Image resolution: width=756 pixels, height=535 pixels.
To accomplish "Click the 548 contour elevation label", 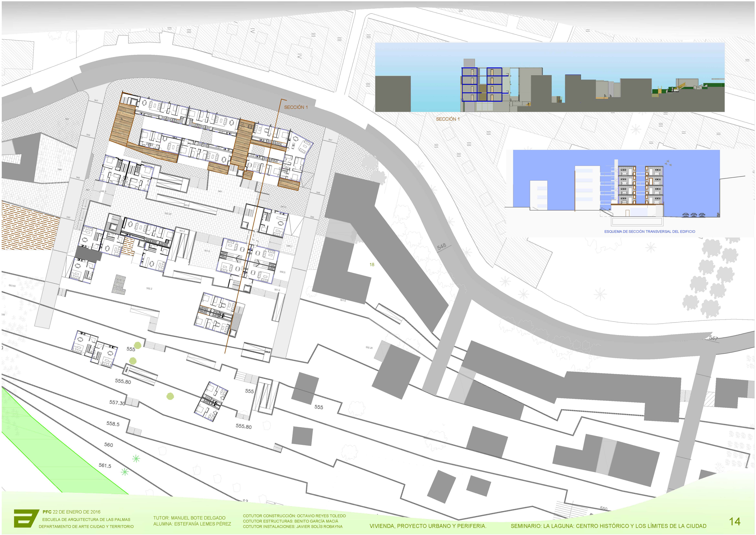I will [x=442, y=246].
